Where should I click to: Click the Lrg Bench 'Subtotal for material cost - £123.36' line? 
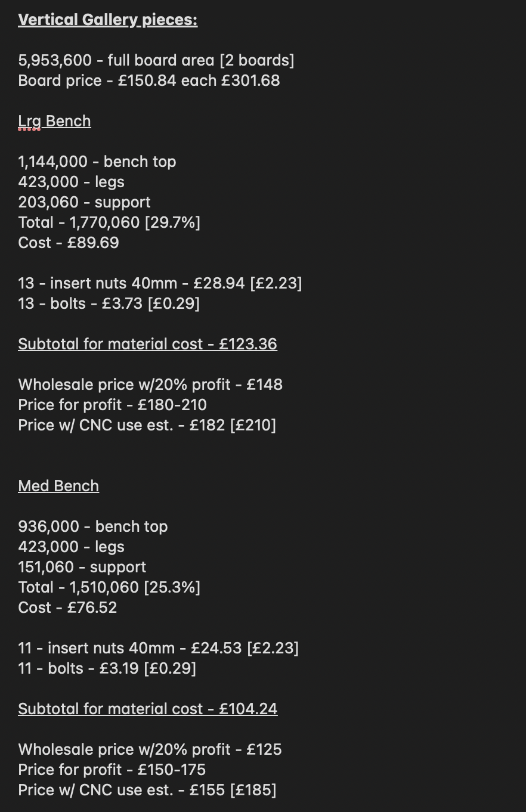coord(148,345)
